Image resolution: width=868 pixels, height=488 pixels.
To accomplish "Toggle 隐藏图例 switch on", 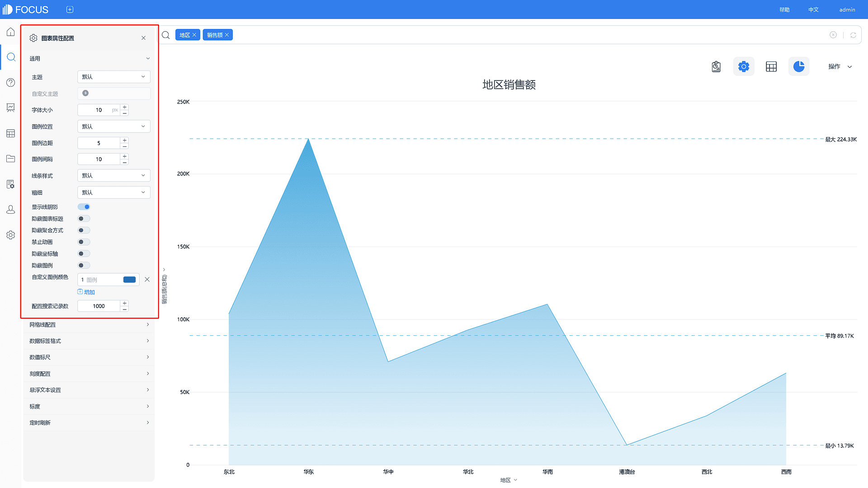I will [x=84, y=265].
